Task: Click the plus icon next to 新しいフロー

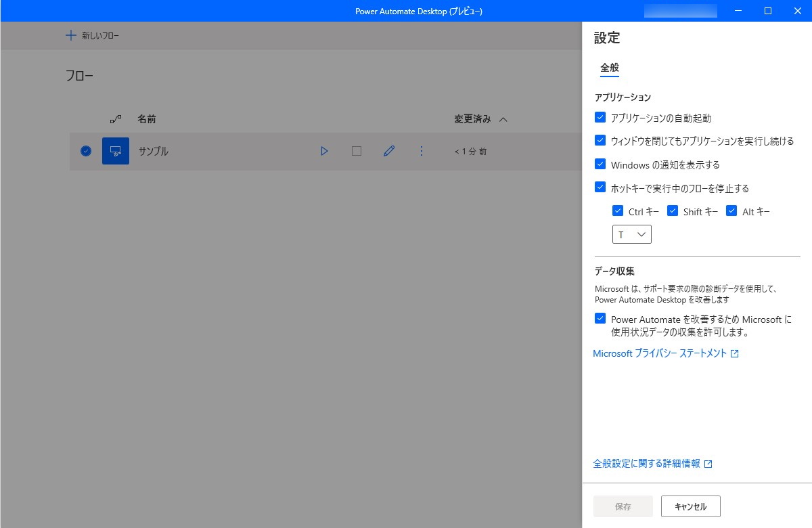Action: pyautogui.click(x=71, y=35)
